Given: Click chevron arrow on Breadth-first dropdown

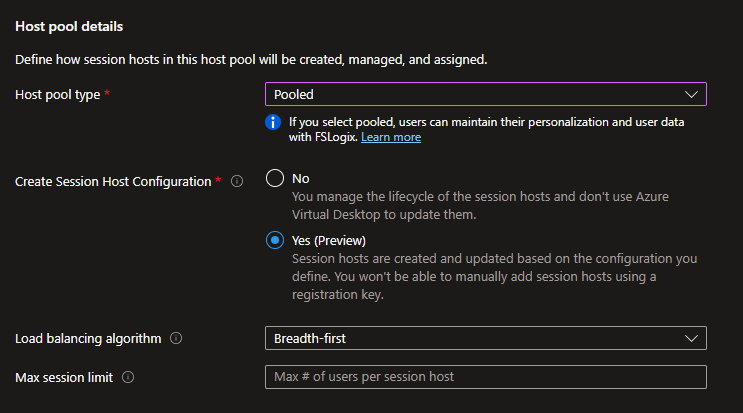Looking at the screenshot, I should point(691,338).
